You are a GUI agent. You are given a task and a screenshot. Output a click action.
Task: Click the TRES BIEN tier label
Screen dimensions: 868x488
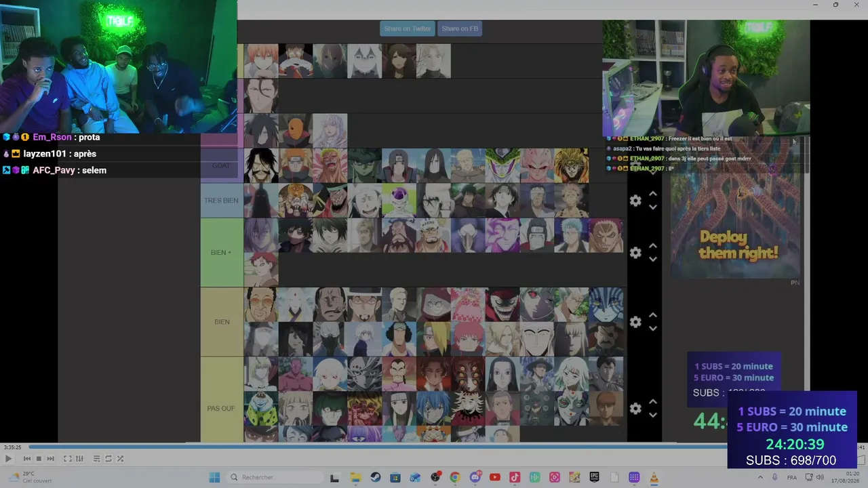[222, 201]
